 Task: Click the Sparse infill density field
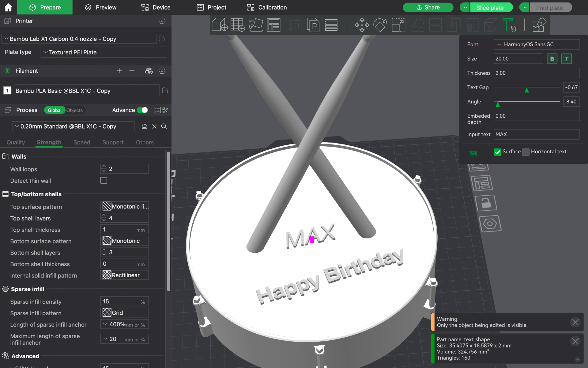(125, 301)
